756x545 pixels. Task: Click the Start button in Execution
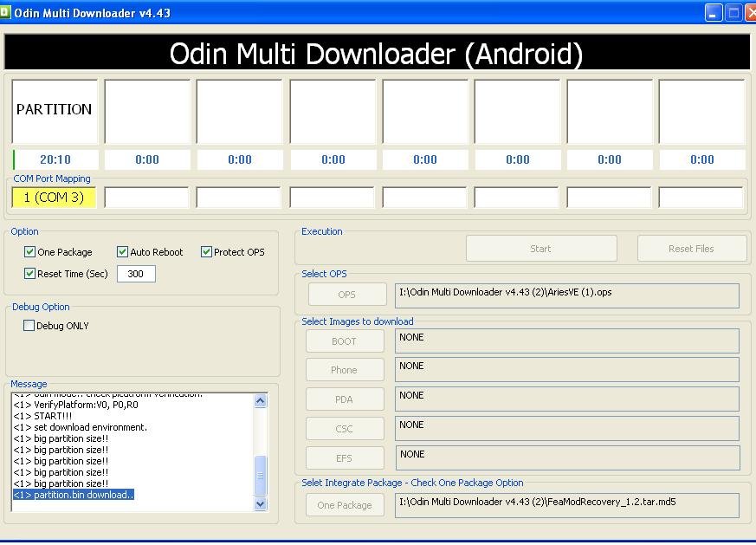(541, 249)
